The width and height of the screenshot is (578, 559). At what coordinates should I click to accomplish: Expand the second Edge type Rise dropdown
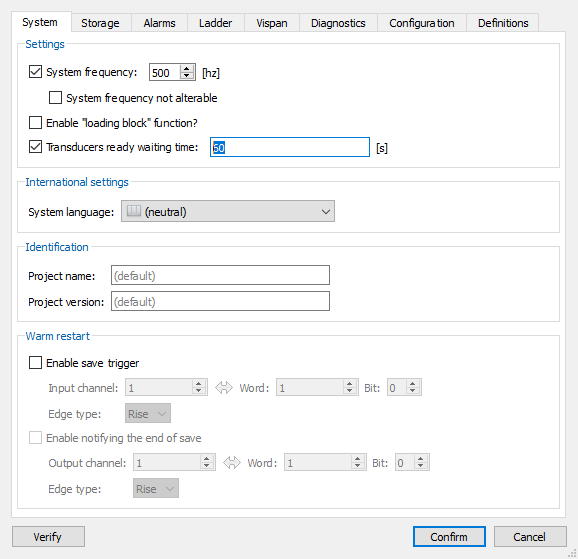[x=156, y=489]
